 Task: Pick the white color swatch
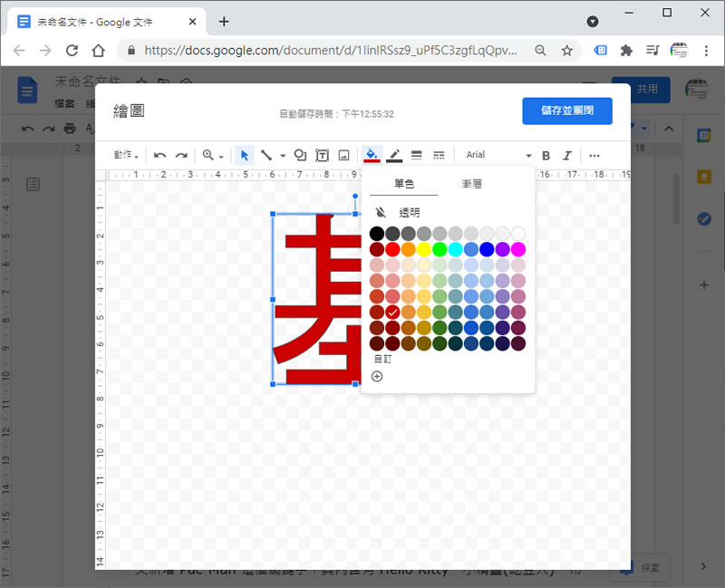point(518,234)
